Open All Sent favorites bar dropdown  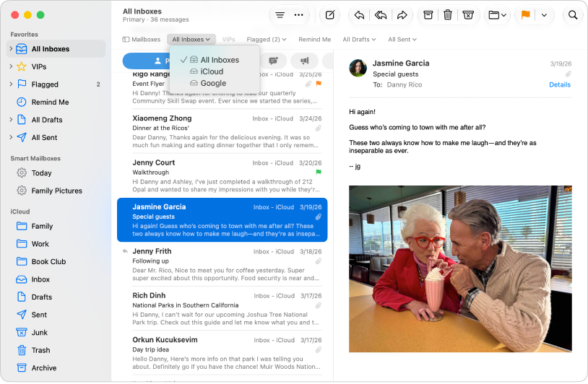tap(402, 39)
